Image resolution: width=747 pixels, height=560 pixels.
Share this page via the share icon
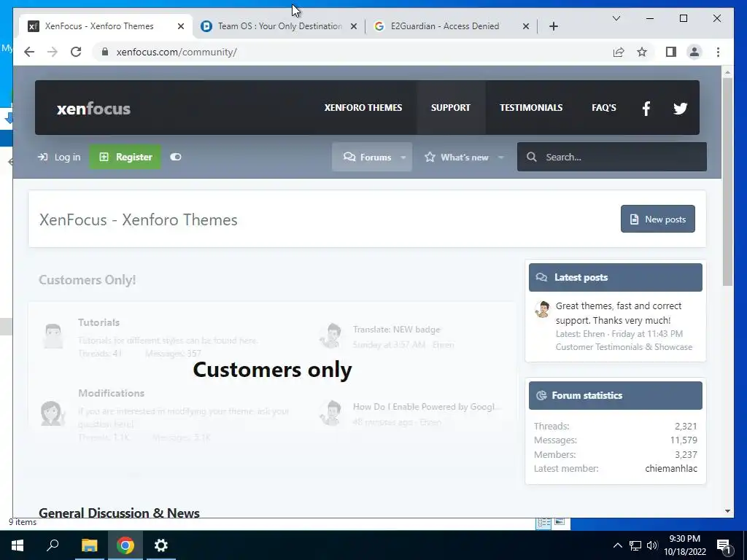point(619,52)
